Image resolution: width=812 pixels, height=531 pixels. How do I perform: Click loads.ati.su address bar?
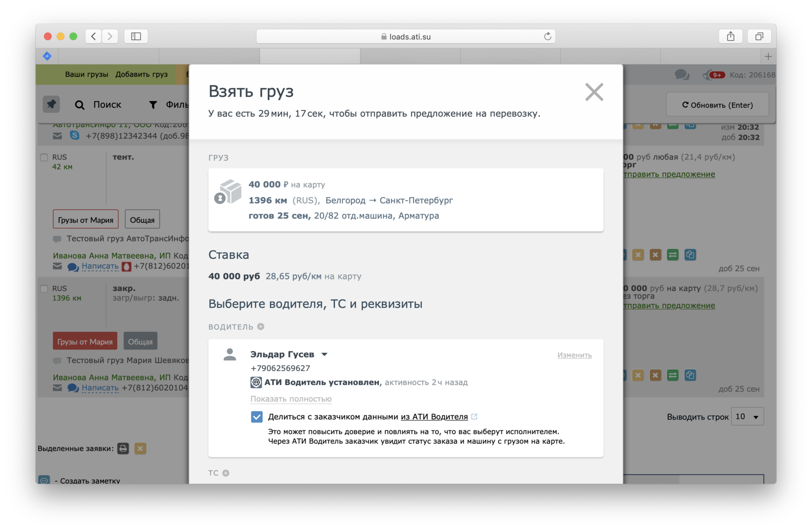(406, 36)
